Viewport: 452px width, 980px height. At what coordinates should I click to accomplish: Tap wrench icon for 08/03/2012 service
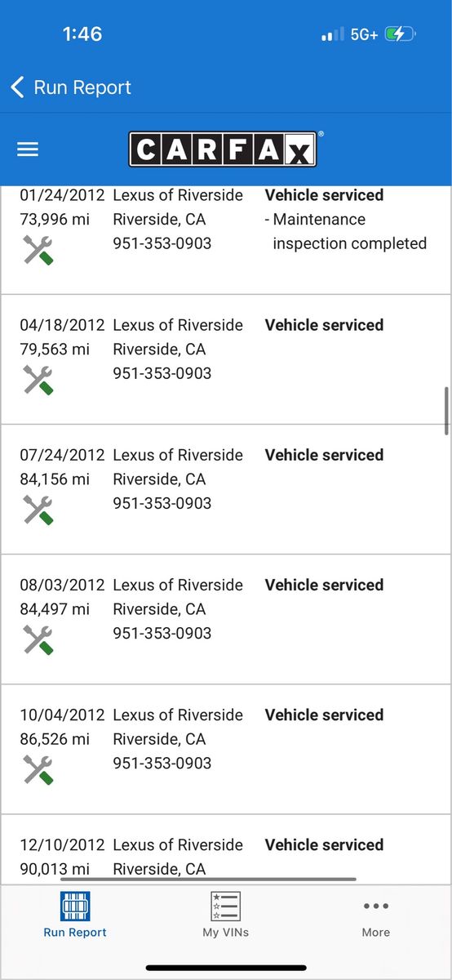[38, 639]
